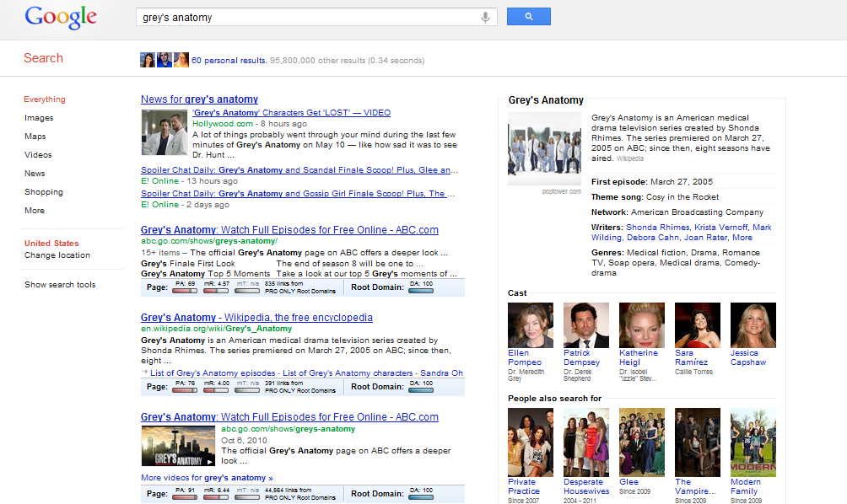
Task: Expand the More search categories
Action: [35, 211]
